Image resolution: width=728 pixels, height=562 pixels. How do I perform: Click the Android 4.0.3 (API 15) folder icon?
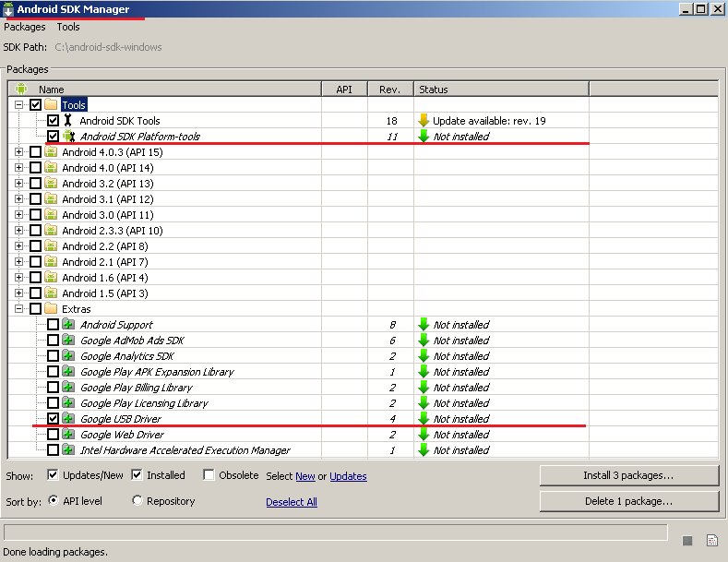[x=51, y=152]
